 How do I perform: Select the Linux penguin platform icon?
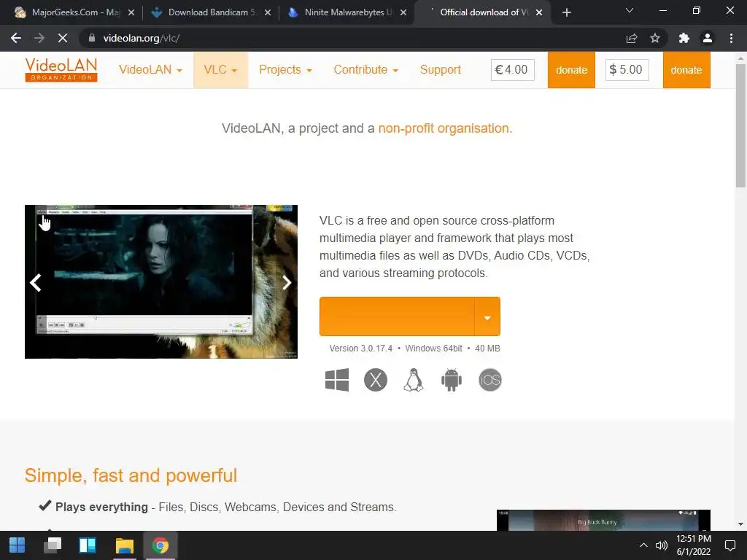414,380
